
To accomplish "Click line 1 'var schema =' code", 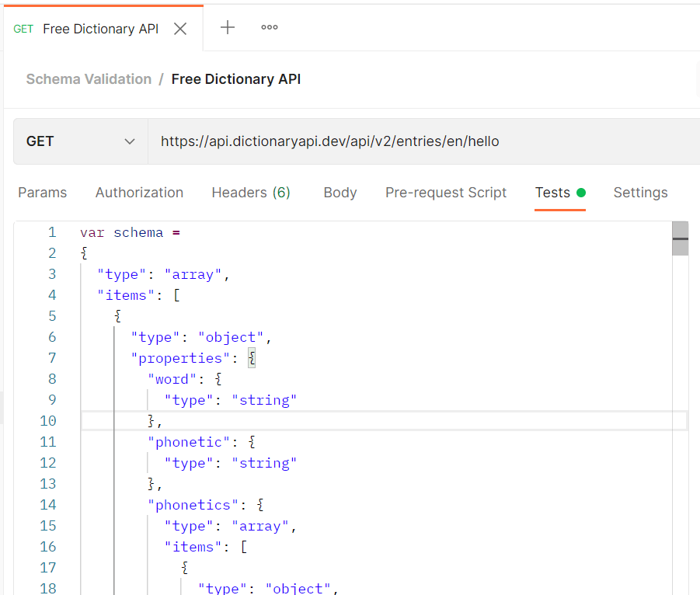I will (130, 232).
